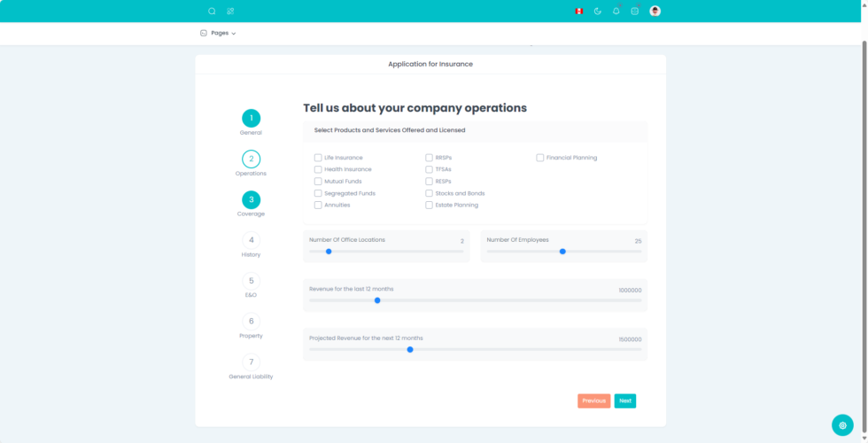This screenshot has height=443, width=868.
Task: Check the Financial Planning checkbox
Action: [539, 158]
